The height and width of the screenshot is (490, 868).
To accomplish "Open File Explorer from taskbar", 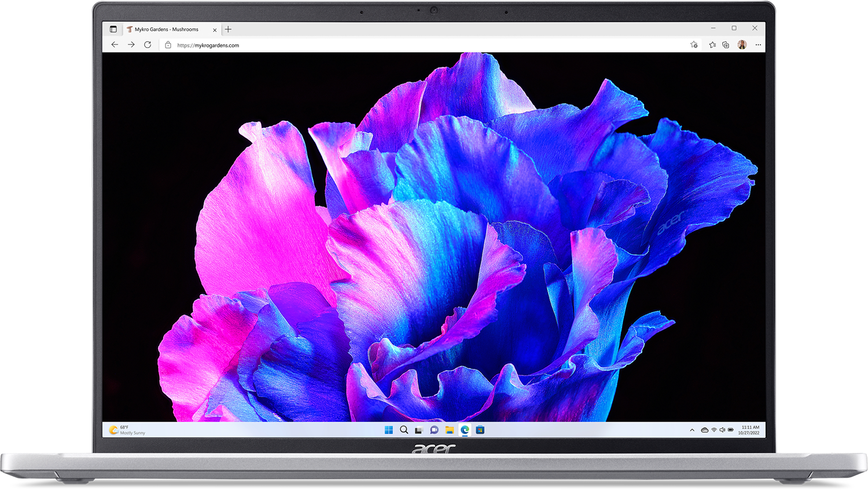I will tap(450, 430).
